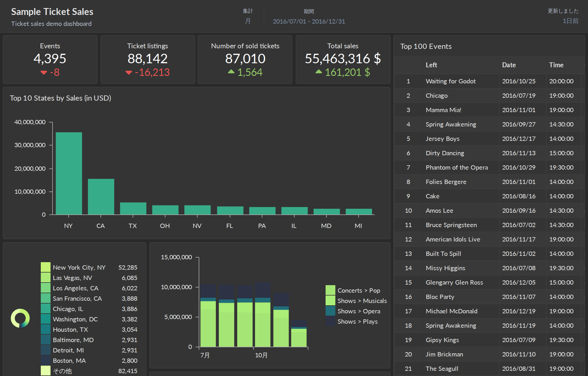588x376 pixels.
Task: Click the Houston, TX legend swatch
Action: 46,329
